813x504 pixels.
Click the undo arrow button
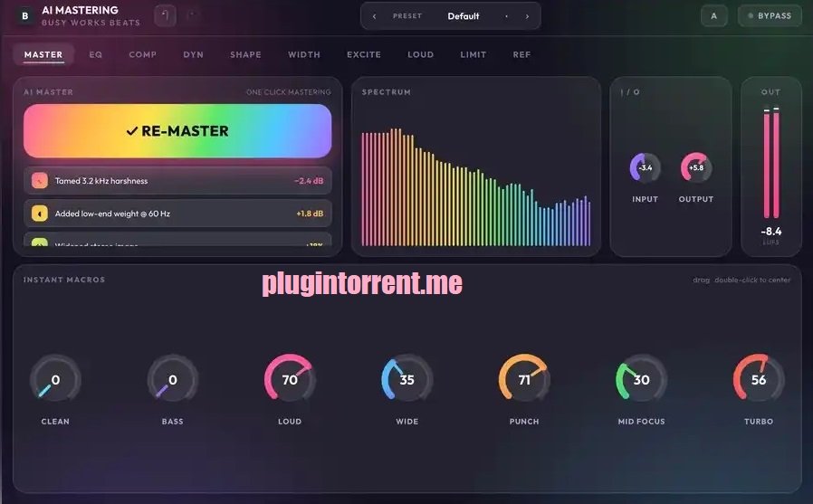165,16
